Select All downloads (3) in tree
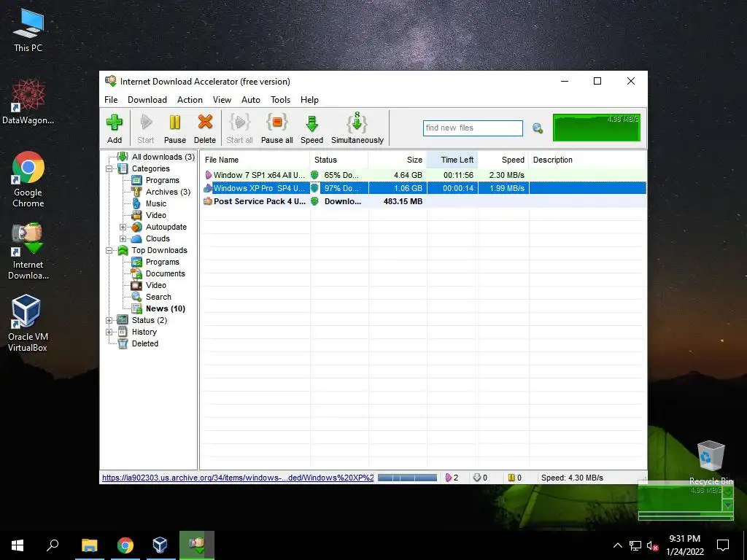 point(163,157)
